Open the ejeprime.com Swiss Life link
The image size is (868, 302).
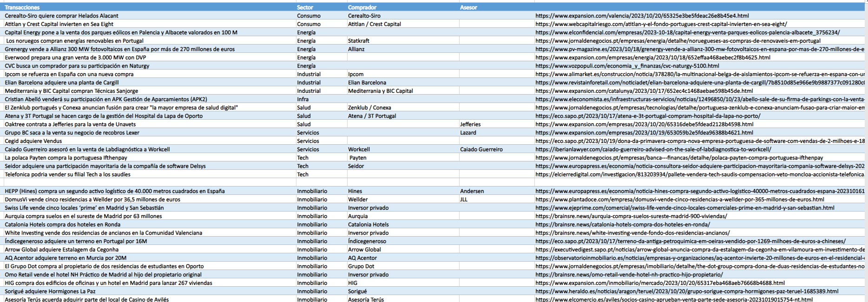coord(684,208)
